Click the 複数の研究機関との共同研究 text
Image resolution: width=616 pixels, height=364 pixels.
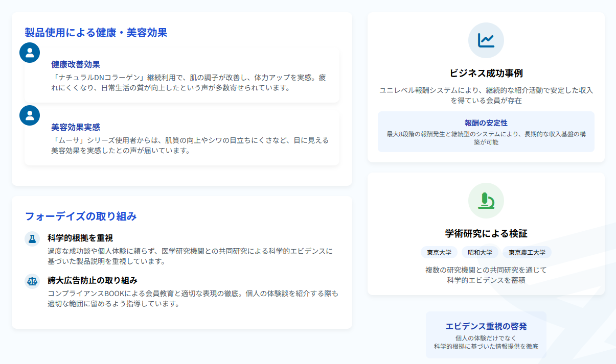[486, 275]
